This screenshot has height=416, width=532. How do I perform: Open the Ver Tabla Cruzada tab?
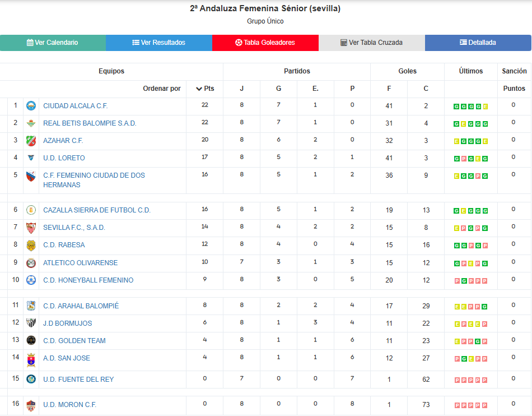pos(372,43)
